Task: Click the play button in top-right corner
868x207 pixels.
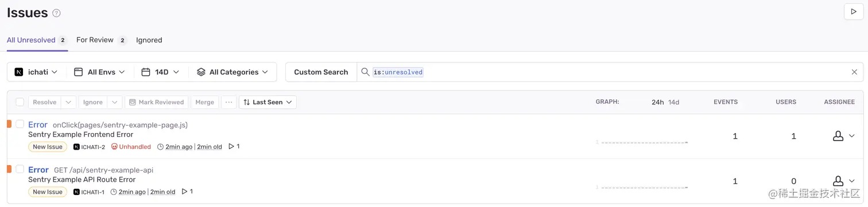Action: (x=853, y=12)
